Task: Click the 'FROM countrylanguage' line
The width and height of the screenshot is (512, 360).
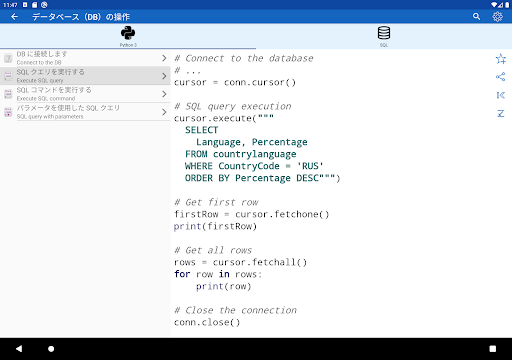Action: click(240, 154)
